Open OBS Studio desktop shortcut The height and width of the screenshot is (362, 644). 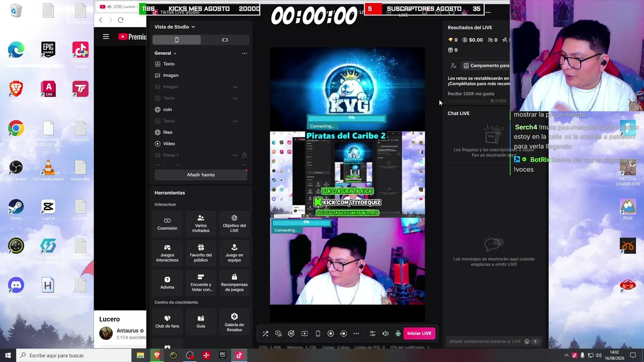coord(16,169)
